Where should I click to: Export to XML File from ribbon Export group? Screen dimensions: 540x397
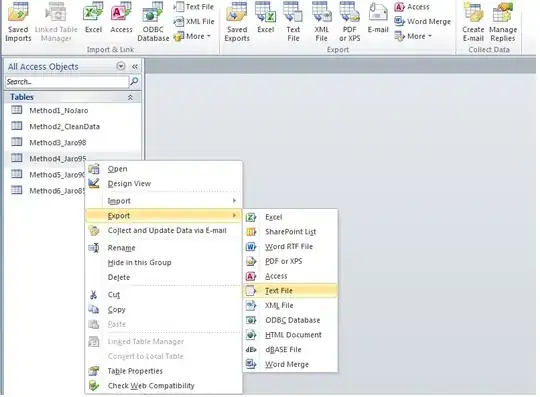321,22
